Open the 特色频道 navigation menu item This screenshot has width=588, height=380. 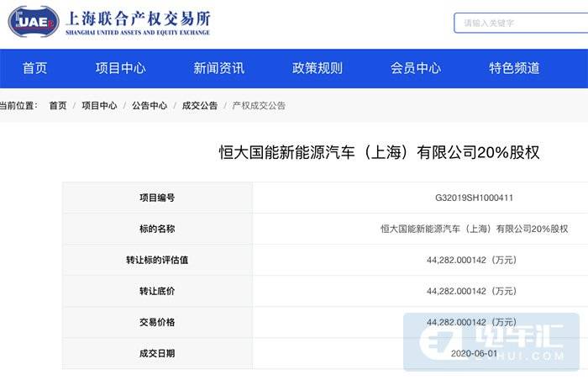click(x=514, y=68)
